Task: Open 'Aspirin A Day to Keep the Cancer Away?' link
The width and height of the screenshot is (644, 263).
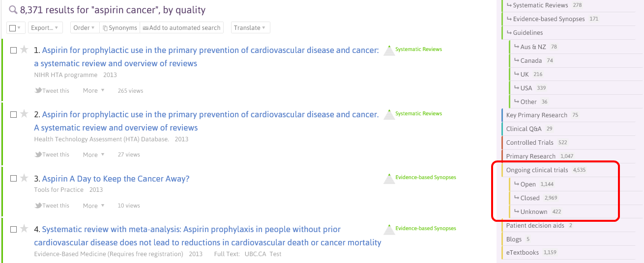Action: [116, 179]
